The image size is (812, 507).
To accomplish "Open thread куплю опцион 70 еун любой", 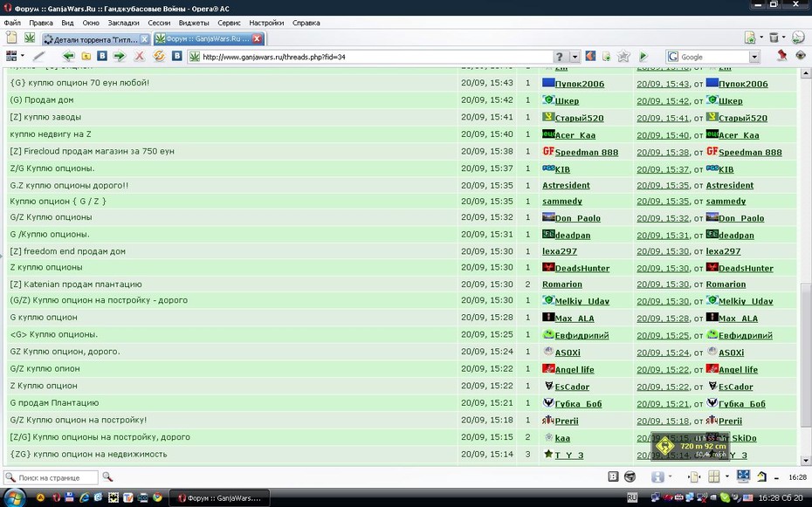I will (x=79, y=83).
